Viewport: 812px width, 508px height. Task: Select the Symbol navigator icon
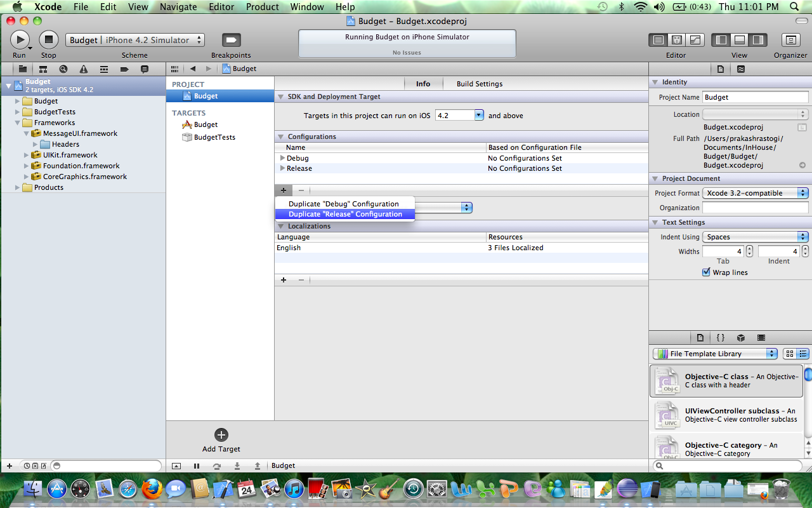pos(43,69)
